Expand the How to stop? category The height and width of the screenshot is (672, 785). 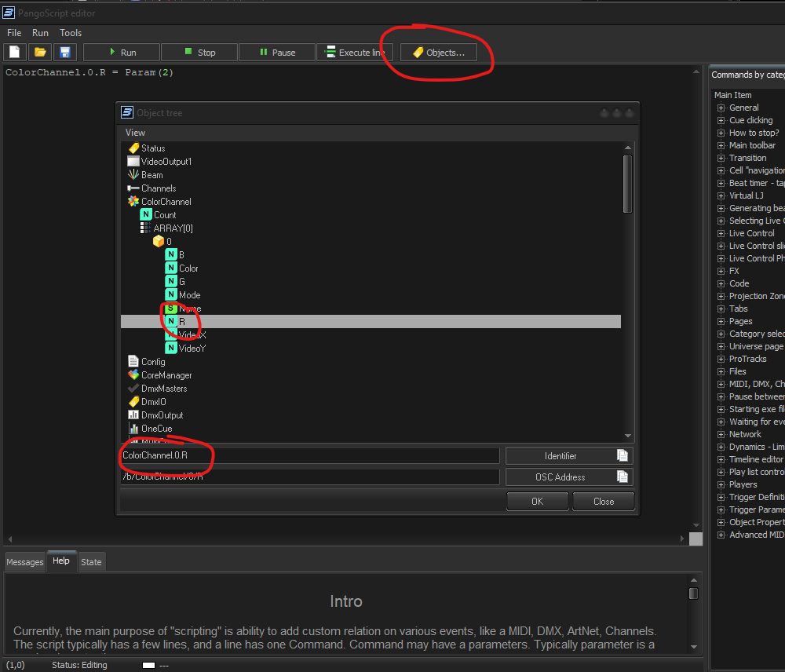(721, 133)
